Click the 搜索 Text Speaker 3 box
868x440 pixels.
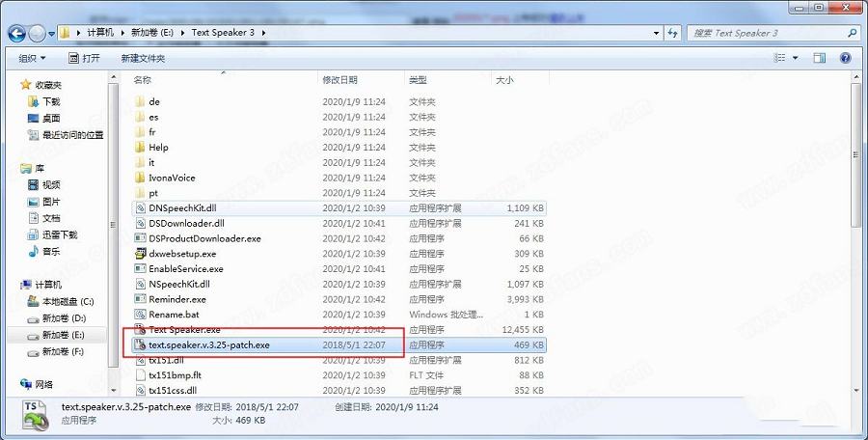(762, 33)
